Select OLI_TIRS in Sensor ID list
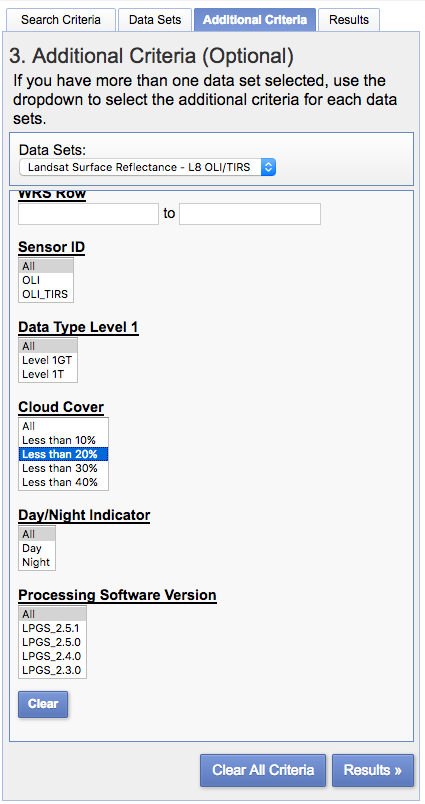The width and height of the screenshot is (425, 804). coord(45,295)
